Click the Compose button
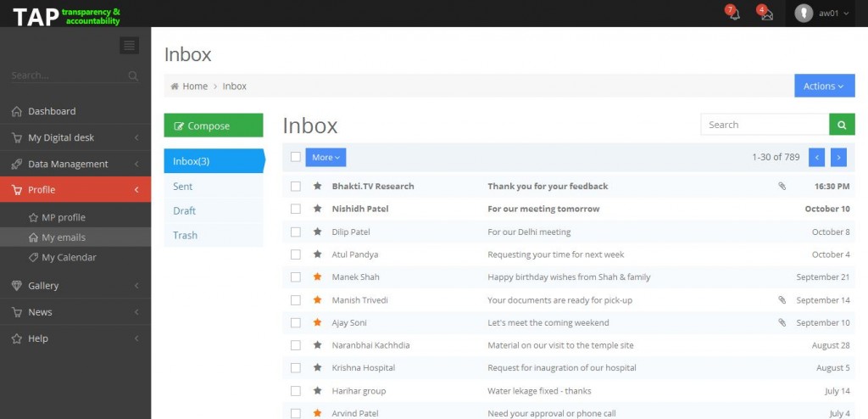 pyautogui.click(x=214, y=126)
